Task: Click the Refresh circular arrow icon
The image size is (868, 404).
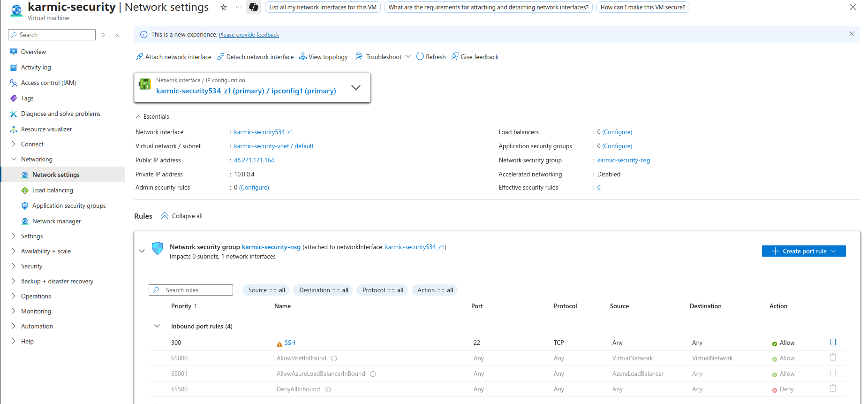Action: point(420,57)
